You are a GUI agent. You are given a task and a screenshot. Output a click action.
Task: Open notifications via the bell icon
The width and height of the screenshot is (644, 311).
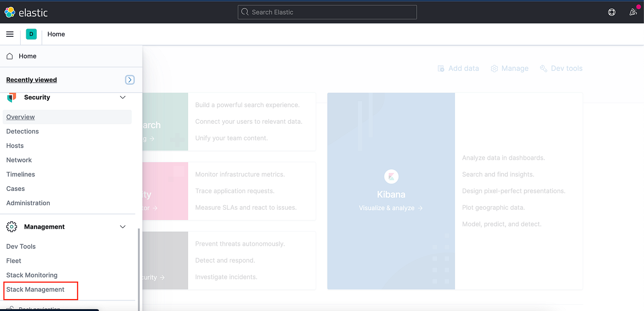[x=633, y=12]
